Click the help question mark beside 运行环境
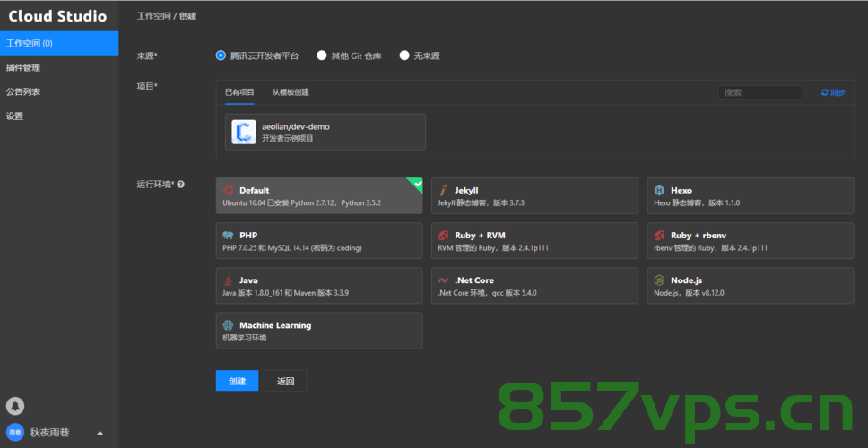The width and height of the screenshot is (868, 448). click(180, 185)
